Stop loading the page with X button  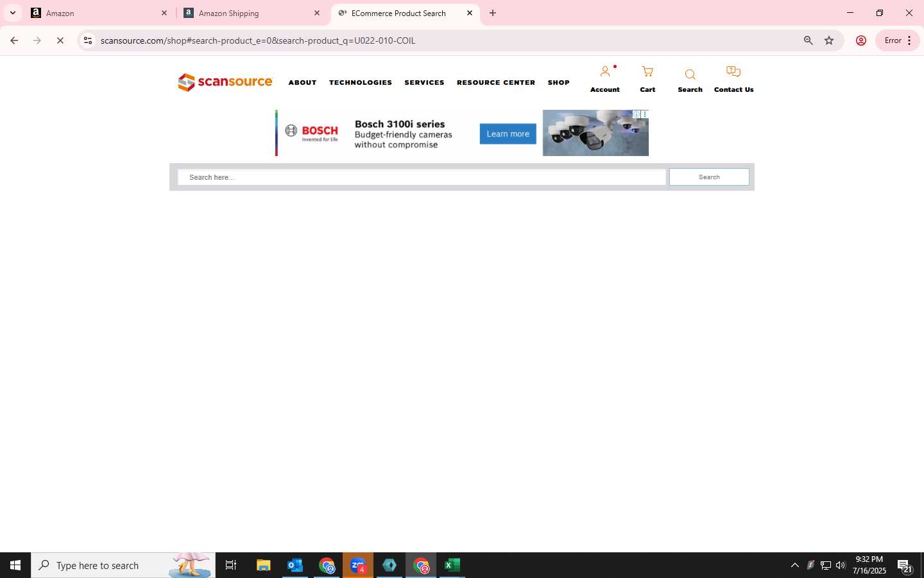pyautogui.click(x=60, y=40)
